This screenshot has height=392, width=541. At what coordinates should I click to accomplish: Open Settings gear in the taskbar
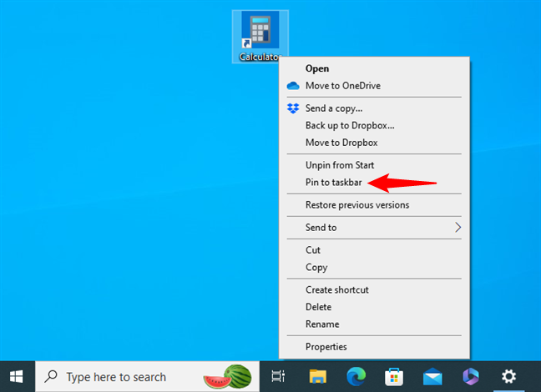(x=509, y=376)
